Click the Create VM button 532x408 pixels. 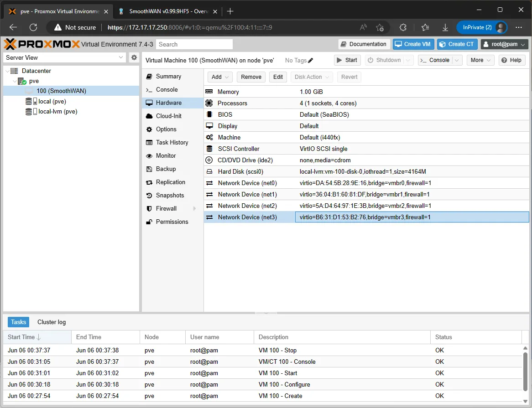pyautogui.click(x=413, y=44)
